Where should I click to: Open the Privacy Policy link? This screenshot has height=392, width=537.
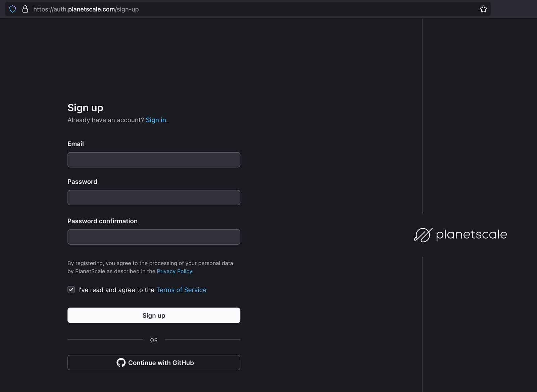(x=175, y=272)
